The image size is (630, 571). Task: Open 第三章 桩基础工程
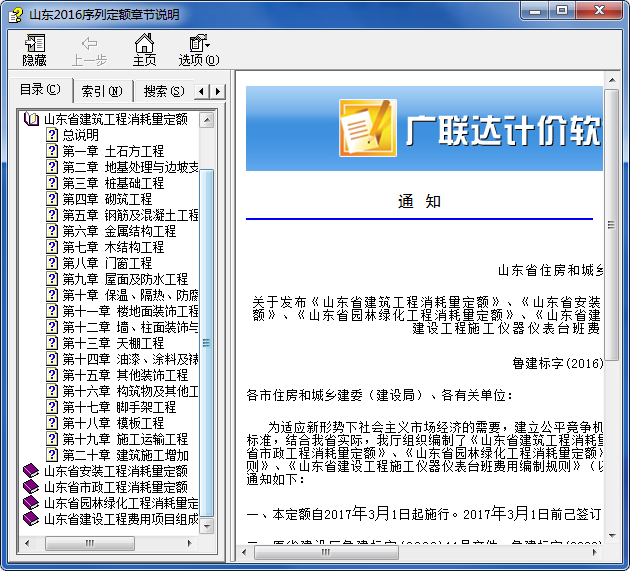click(x=113, y=183)
